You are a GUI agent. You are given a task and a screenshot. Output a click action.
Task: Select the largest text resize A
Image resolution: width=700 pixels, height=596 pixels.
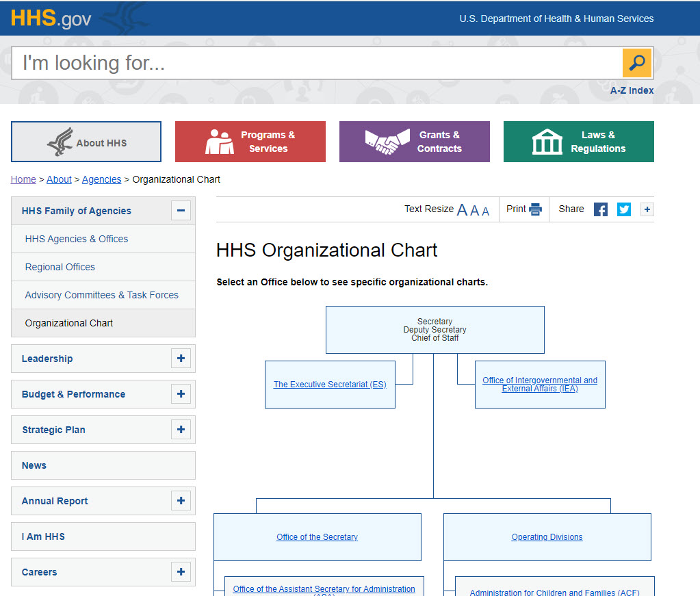(462, 210)
